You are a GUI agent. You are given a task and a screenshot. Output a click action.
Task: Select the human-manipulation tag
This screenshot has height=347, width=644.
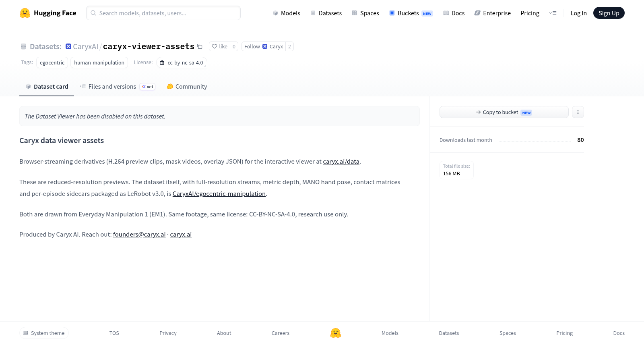[99, 62]
